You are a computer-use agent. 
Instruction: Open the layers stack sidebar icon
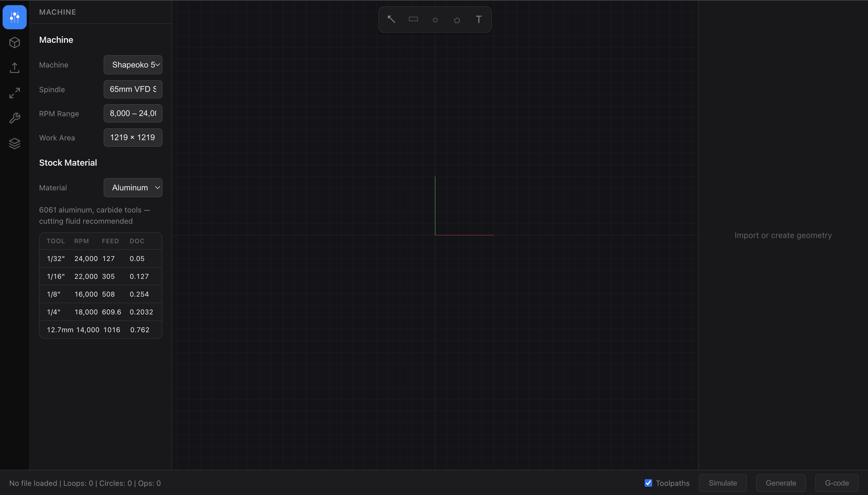coord(15,143)
